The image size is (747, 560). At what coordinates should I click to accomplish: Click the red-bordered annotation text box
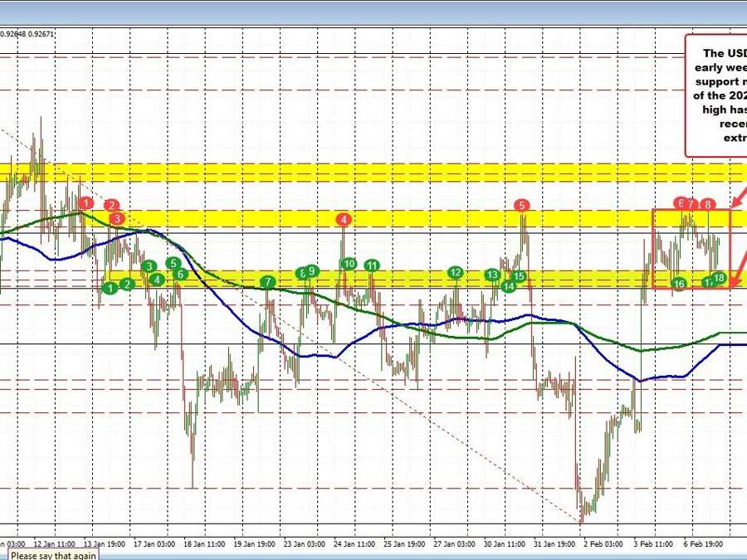click(x=715, y=95)
